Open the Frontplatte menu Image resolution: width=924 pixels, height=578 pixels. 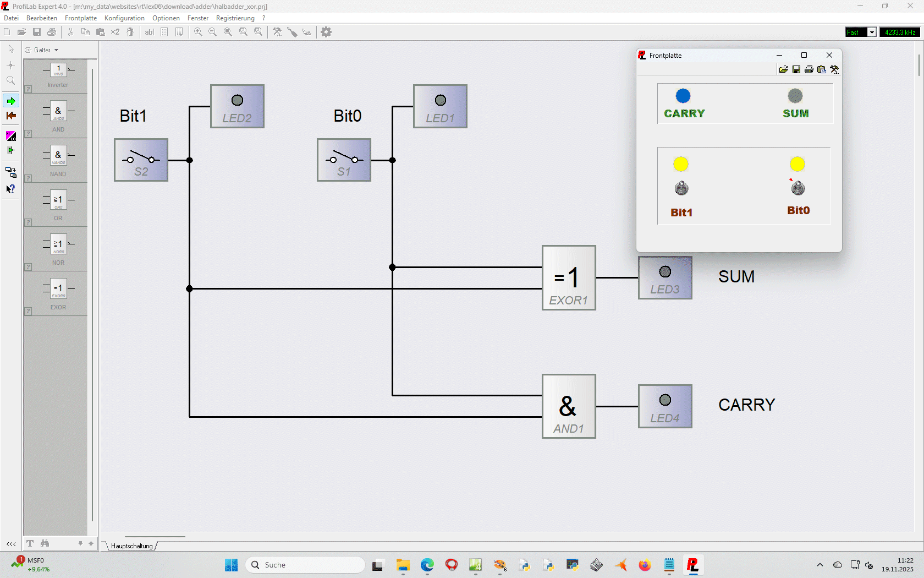point(80,18)
